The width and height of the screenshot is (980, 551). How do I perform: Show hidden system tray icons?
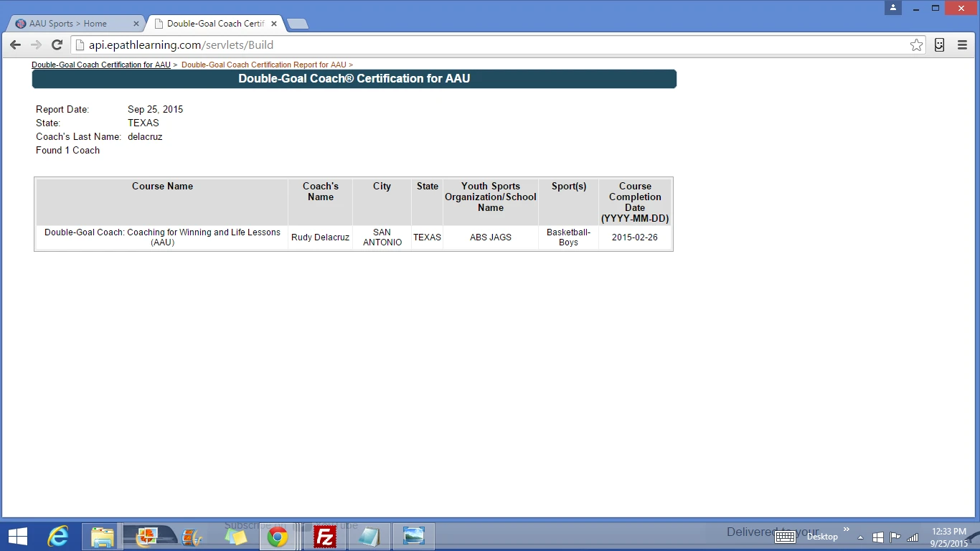coord(860,537)
